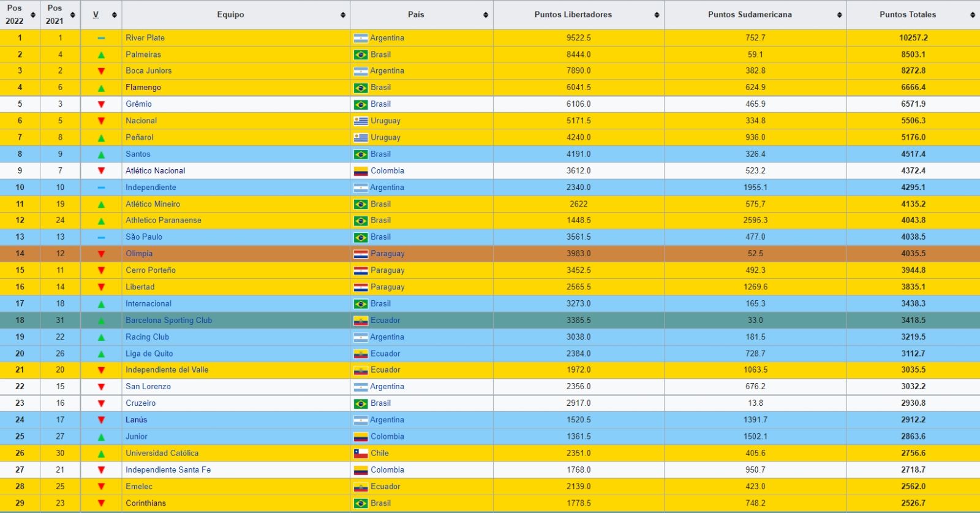Click the red down arrow in the Cerro Porteño row

click(101, 271)
